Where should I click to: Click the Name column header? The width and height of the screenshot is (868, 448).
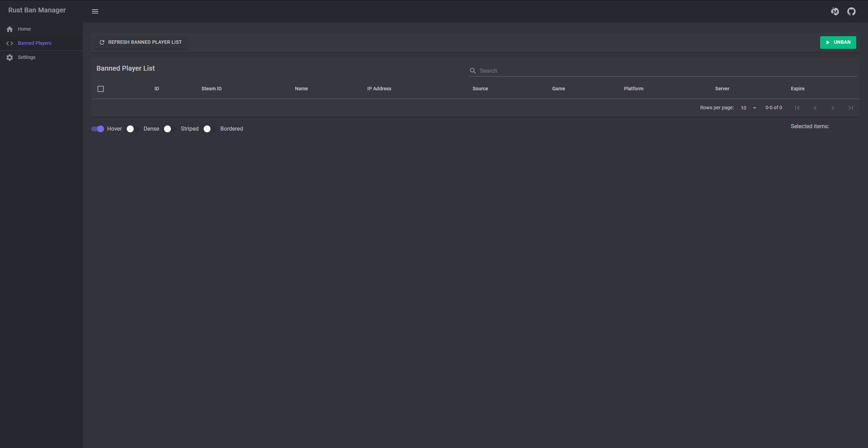[x=301, y=89]
